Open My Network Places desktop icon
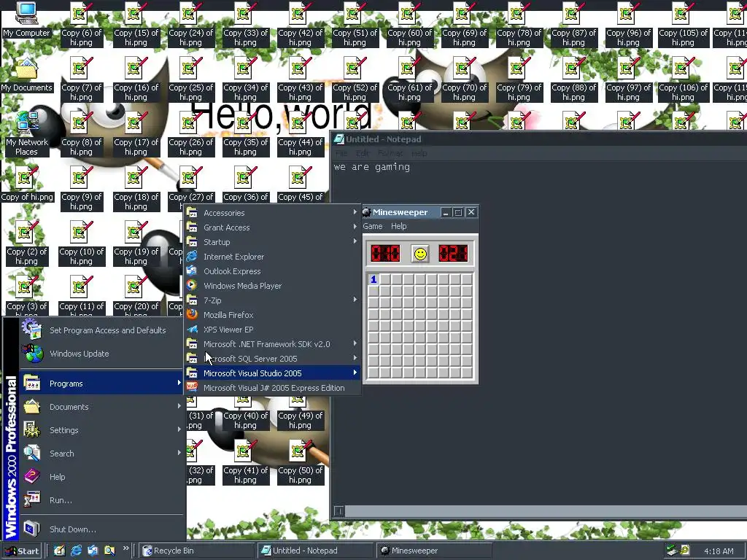The image size is (747, 560). (27, 134)
